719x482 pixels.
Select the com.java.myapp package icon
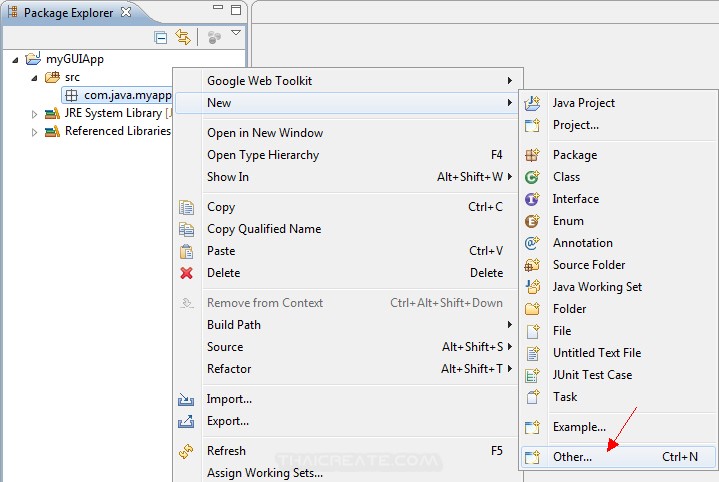[x=72, y=96]
